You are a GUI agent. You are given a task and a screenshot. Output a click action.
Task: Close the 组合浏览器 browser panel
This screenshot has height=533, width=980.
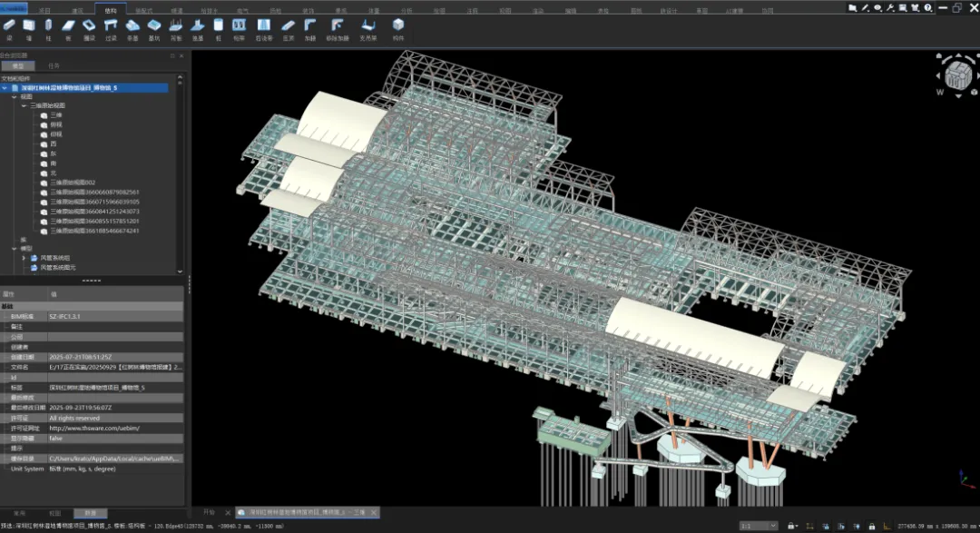tap(181, 55)
